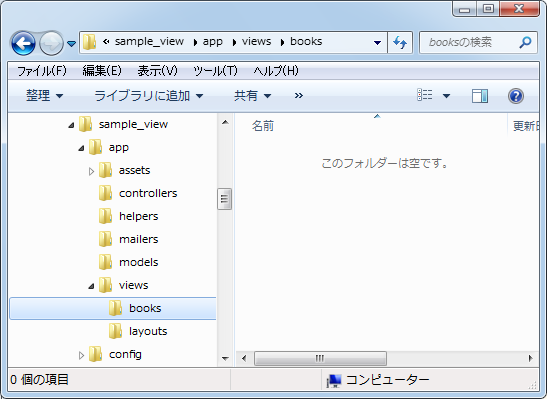
Task: Click horizontal scrollbar right arrow
Action: 531,358
